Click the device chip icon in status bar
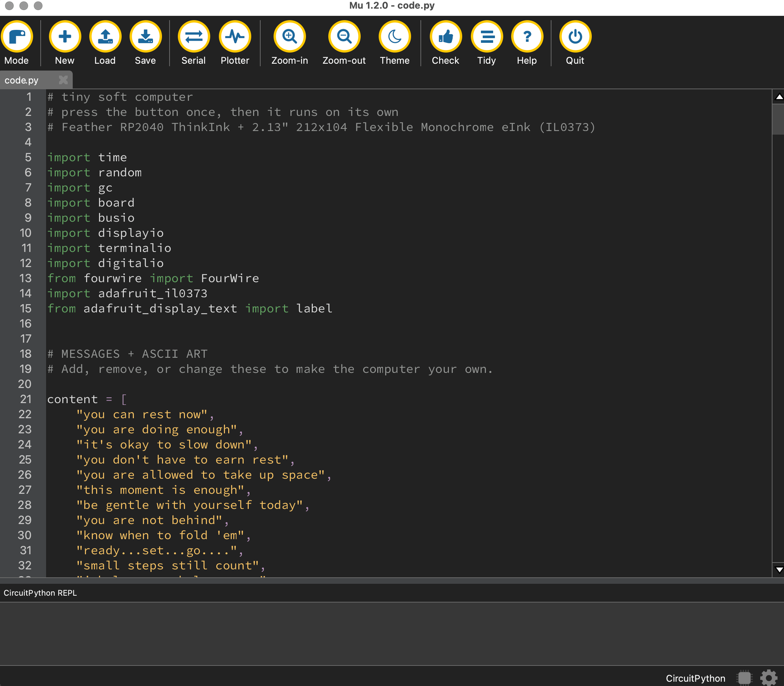The width and height of the screenshot is (784, 686). [x=744, y=678]
